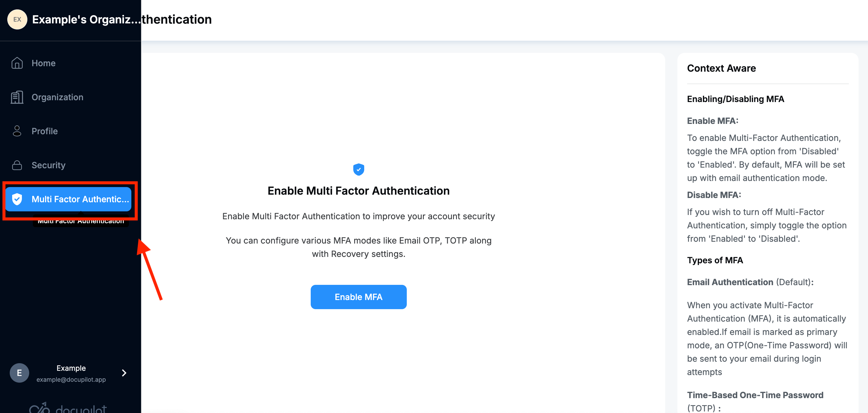Click the EX organization avatar
This screenshot has height=413, width=868.
(17, 19)
